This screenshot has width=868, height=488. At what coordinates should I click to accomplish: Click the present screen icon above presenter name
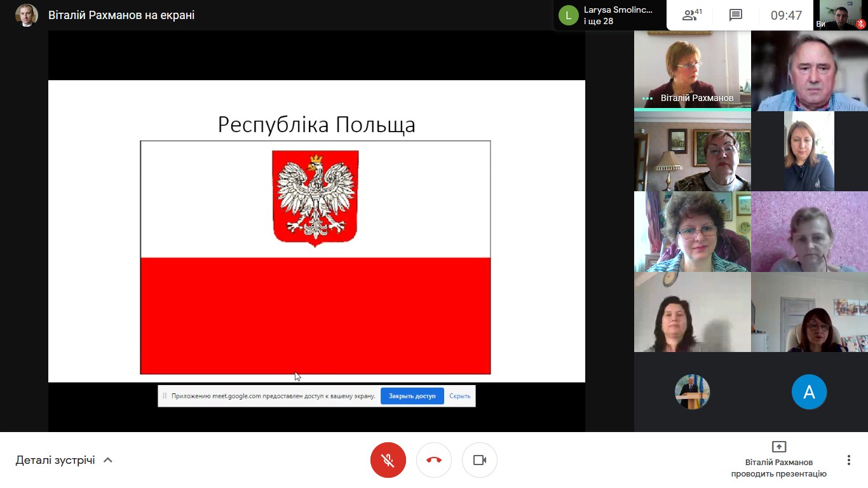click(778, 446)
